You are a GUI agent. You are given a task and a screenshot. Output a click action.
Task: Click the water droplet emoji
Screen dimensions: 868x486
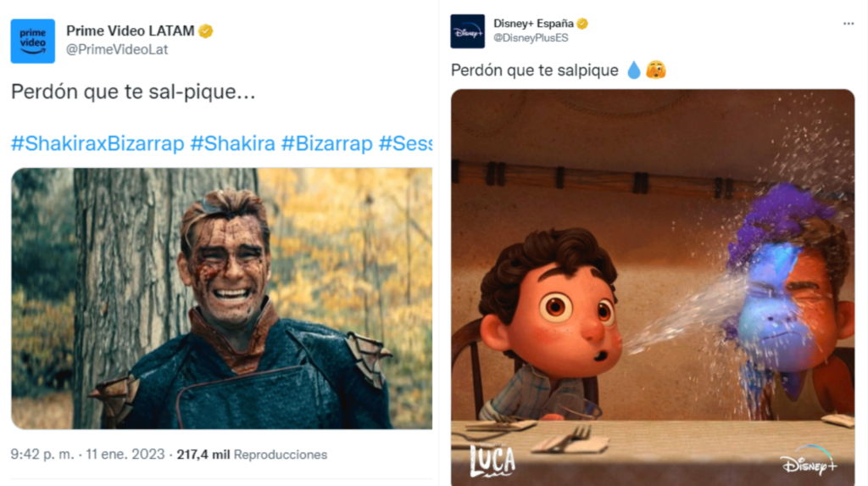634,70
